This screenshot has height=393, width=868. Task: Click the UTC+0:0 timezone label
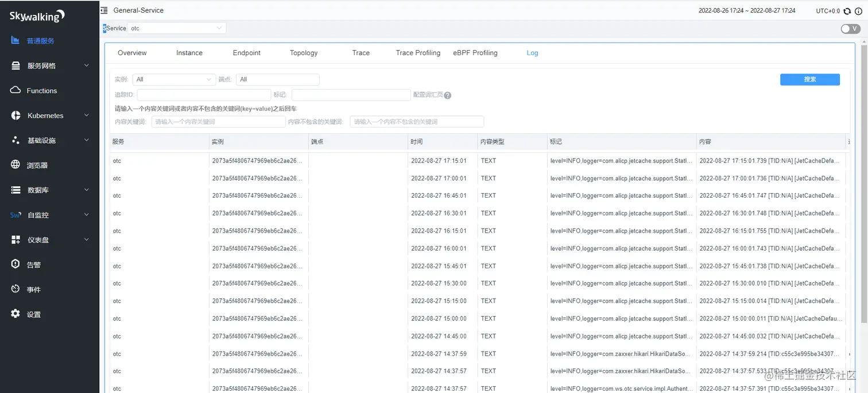(x=828, y=11)
